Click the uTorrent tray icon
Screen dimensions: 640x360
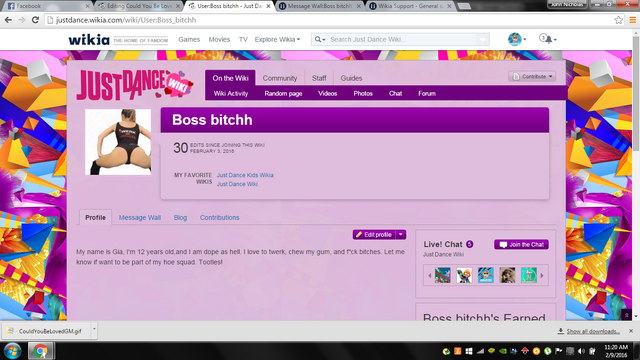click(x=547, y=351)
